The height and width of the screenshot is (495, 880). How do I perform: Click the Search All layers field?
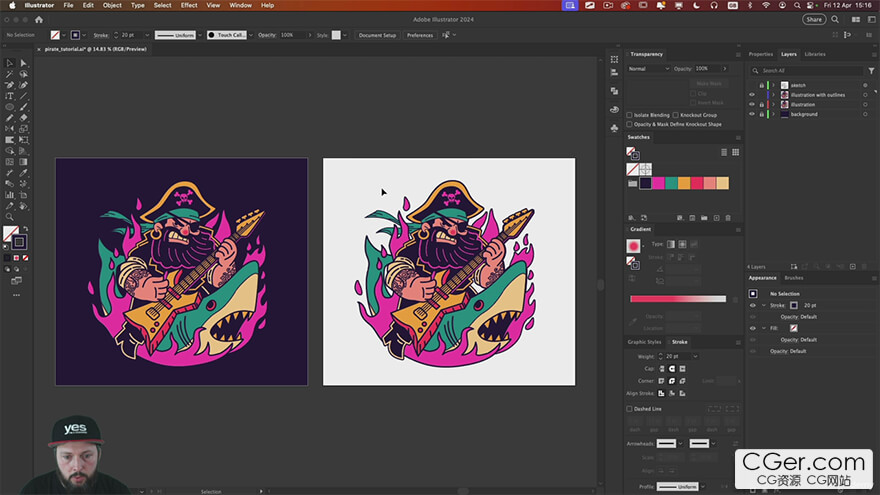[x=806, y=71]
